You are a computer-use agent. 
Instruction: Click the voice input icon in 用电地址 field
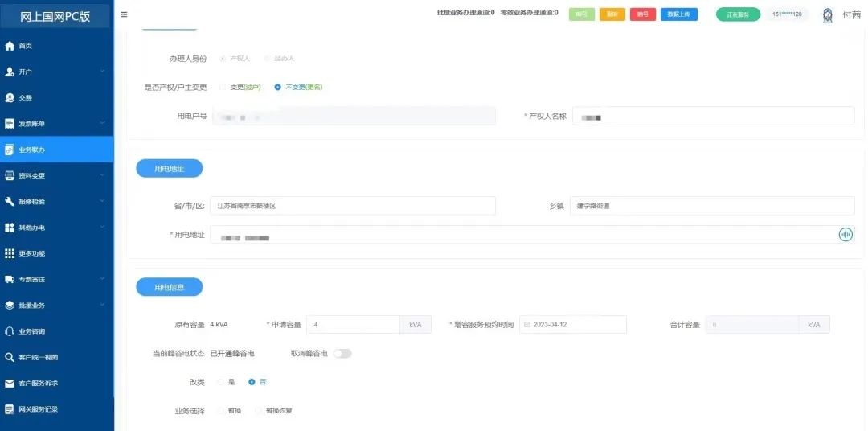tap(845, 235)
